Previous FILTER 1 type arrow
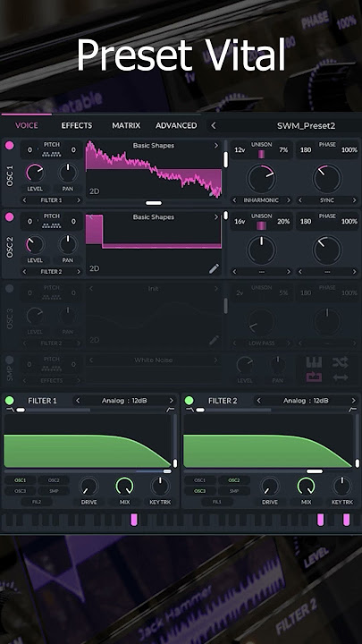 pos(78,401)
